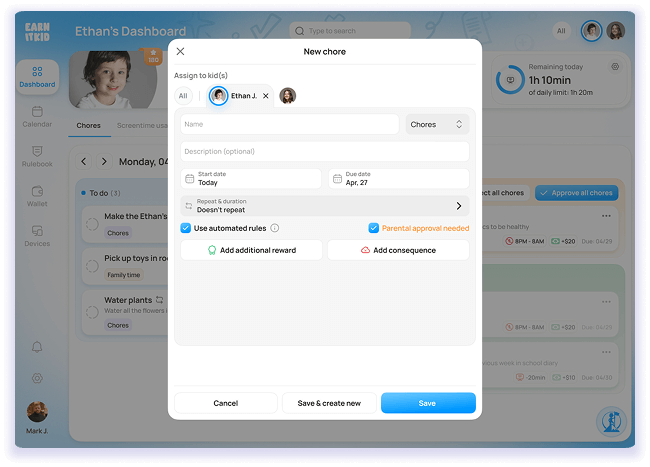Click the info icon beside automated rules
This screenshot has height=467, width=650.
(x=275, y=228)
